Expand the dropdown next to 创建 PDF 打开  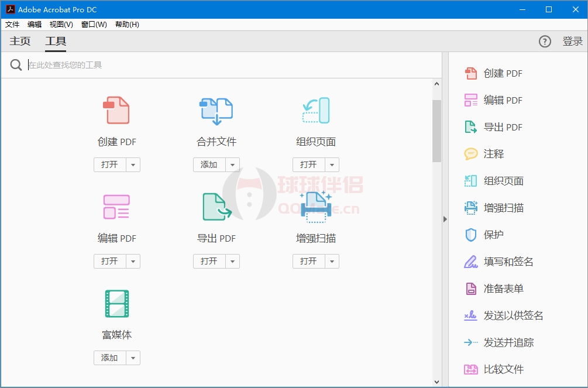134,164
